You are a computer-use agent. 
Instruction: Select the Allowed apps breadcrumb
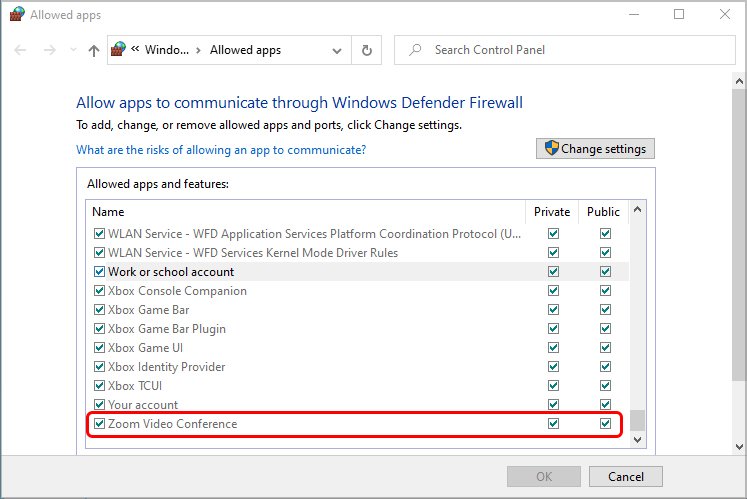click(245, 50)
